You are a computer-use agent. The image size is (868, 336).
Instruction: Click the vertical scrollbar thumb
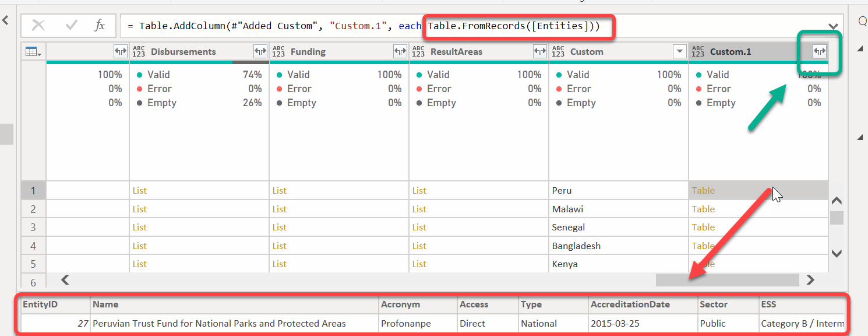[837, 218]
